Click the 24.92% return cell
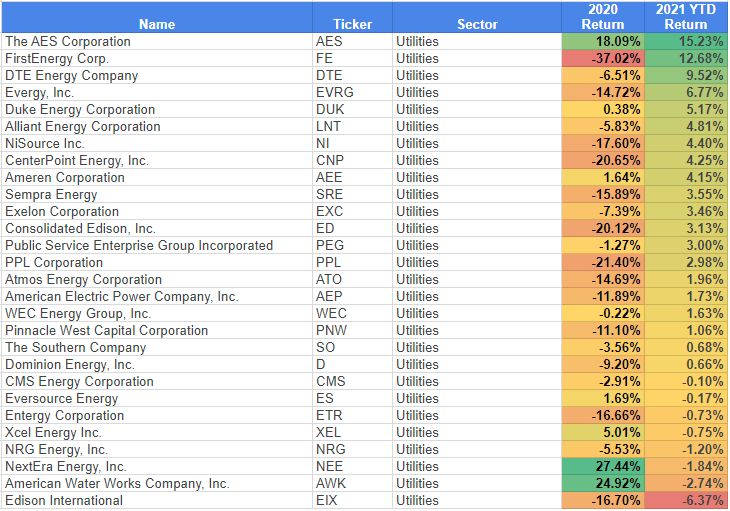This screenshot has height=511, width=730. click(x=603, y=484)
